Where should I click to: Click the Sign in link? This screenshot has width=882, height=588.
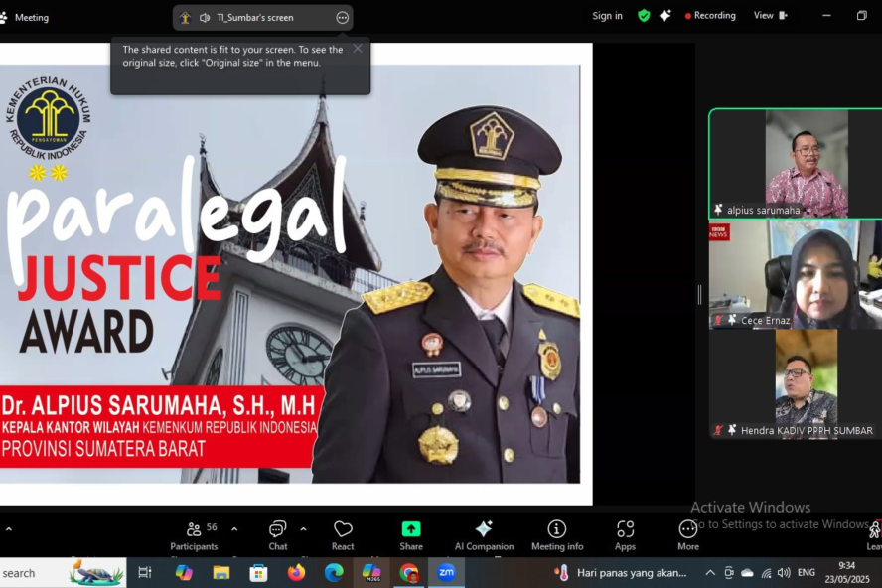(607, 16)
